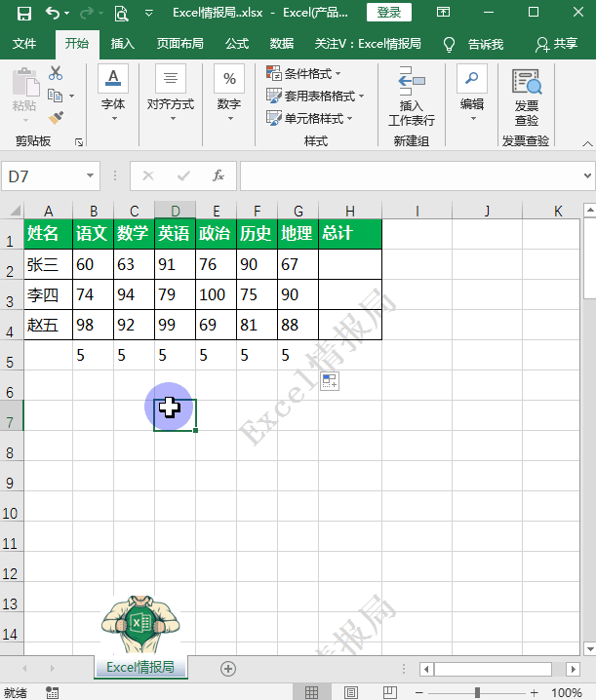
Task: Switch to Normal view icon
Action: click(x=311, y=692)
